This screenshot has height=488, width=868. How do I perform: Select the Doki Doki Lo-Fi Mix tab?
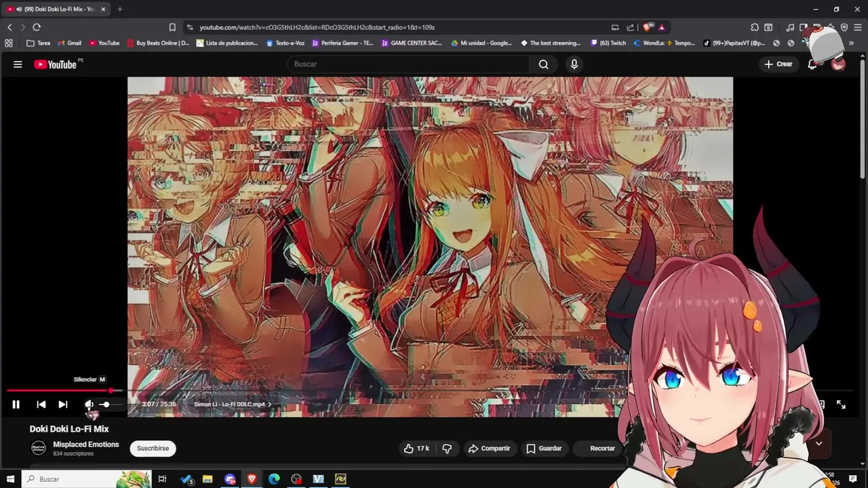pyautogui.click(x=54, y=9)
